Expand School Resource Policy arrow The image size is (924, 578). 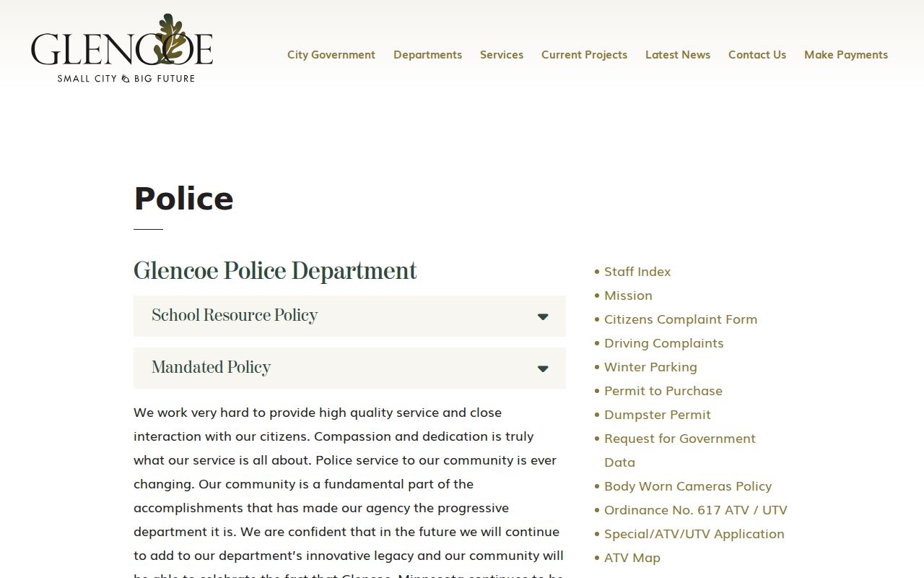click(543, 316)
